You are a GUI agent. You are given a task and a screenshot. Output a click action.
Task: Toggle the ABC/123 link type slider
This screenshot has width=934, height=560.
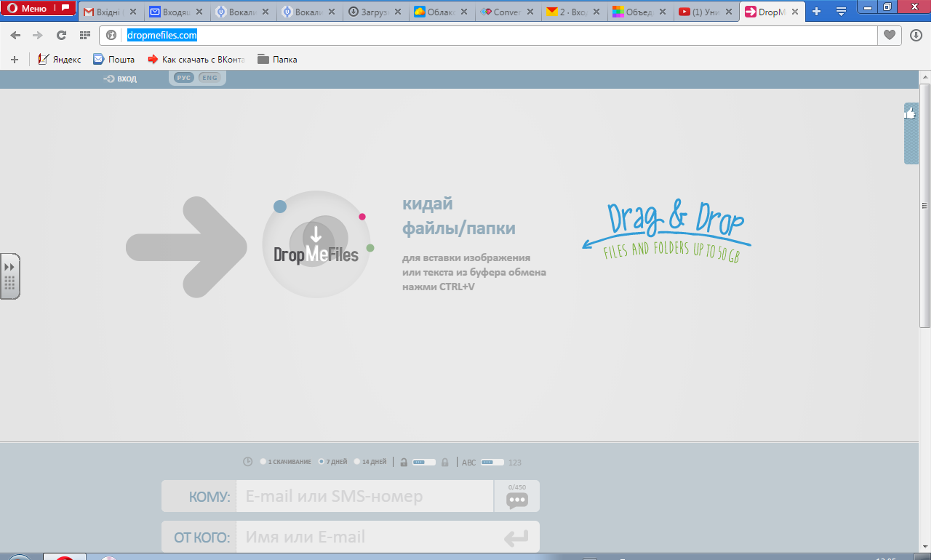click(492, 462)
